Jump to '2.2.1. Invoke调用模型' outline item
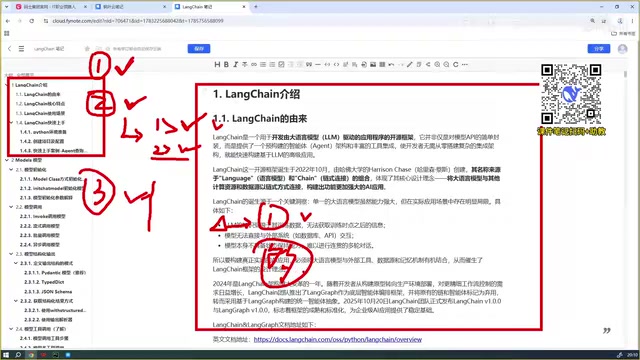The image size is (640, 360). click(x=42, y=216)
